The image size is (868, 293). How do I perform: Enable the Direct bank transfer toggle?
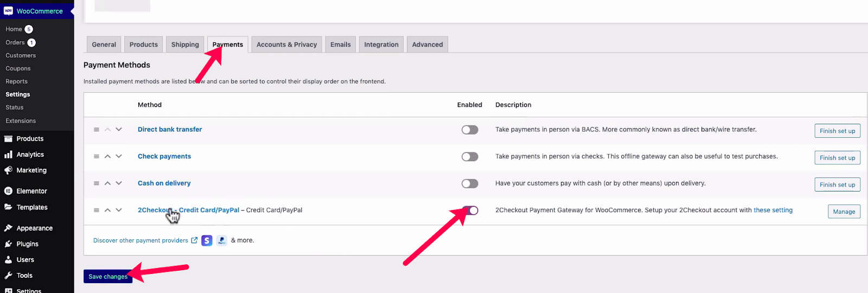470,130
